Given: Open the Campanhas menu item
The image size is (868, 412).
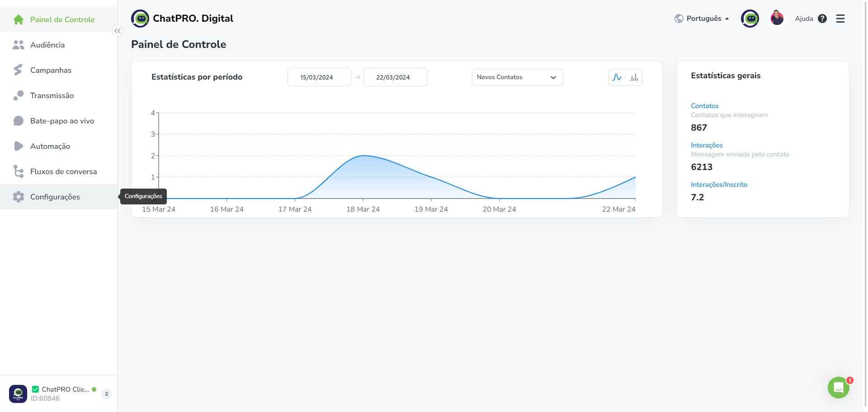Looking at the screenshot, I should pyautogui.click(x=59, y=70).
